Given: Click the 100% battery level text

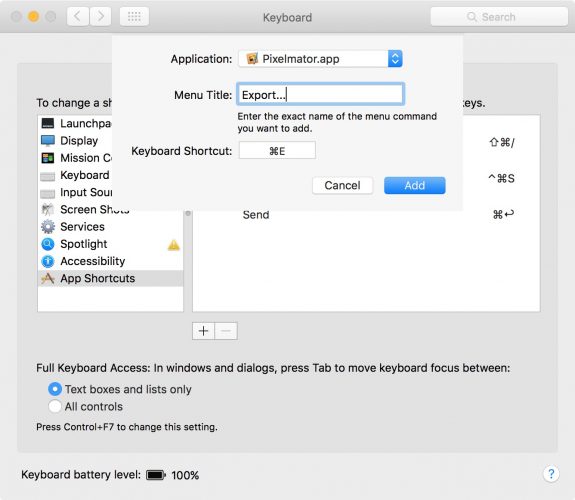Looking at the screenshot, I should (x=185, y=475).
